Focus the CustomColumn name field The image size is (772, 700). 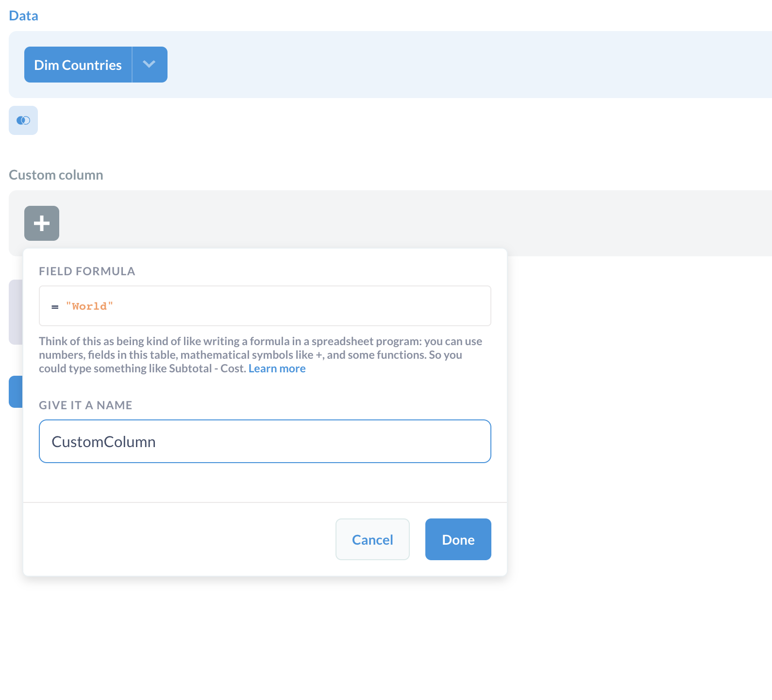(265, 441)
